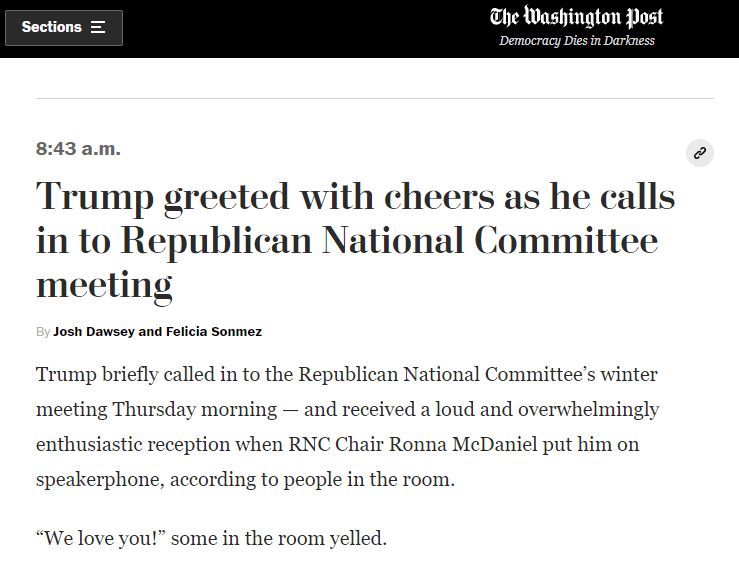Click the hamburger icon beside Sections

pyautogui.click(x=98, y=28)
